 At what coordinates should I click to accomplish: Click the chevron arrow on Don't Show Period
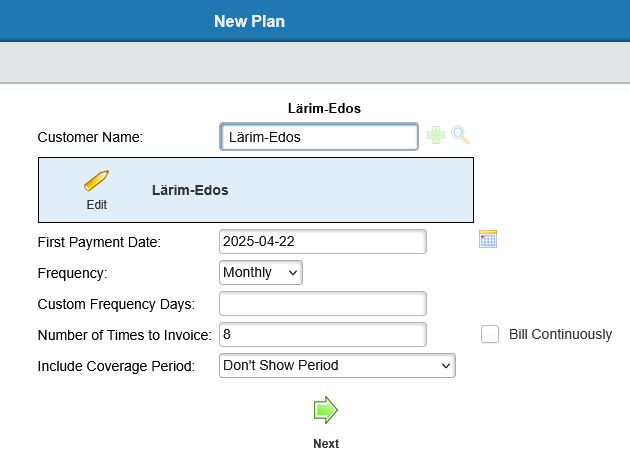[446, 366]
